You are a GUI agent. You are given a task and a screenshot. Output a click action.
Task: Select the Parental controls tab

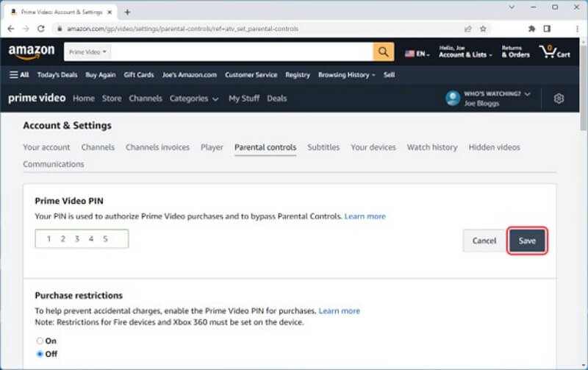(265, 147)
